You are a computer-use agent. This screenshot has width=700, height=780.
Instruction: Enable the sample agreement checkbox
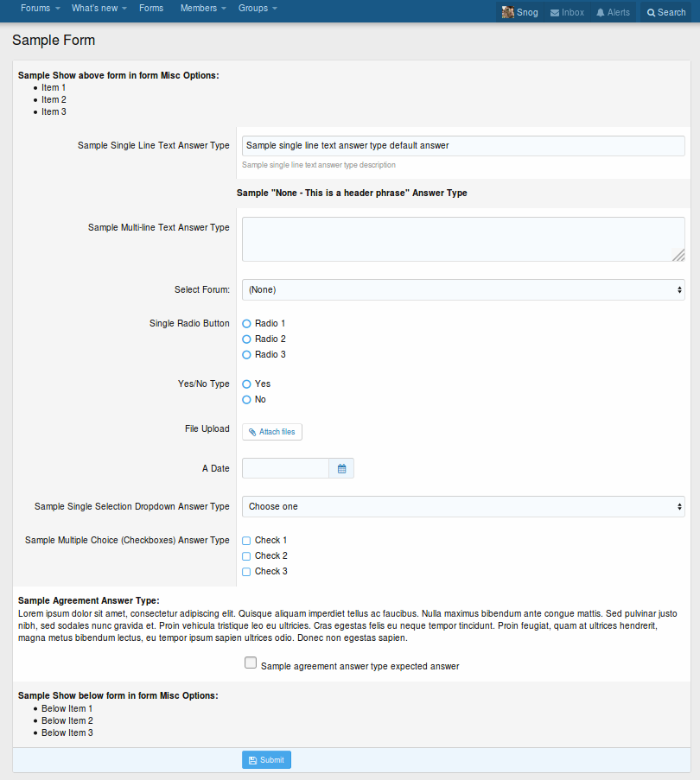click(251, 663)
